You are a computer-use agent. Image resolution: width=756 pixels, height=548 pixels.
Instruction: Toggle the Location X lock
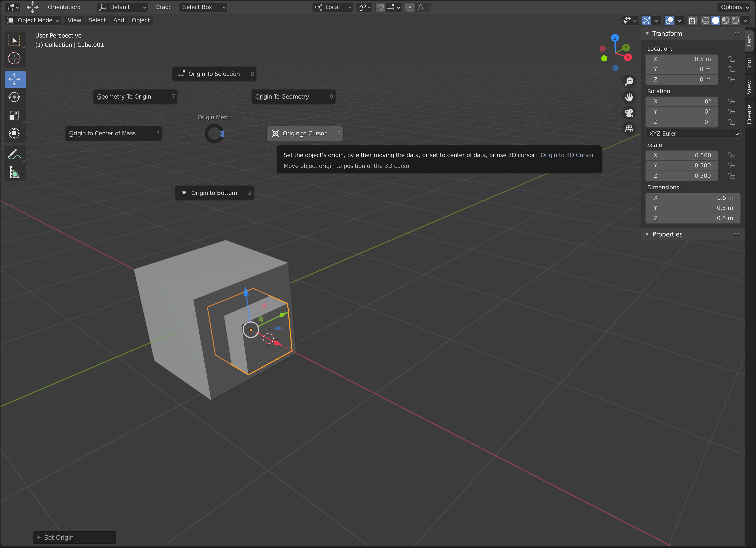[731, 59]
